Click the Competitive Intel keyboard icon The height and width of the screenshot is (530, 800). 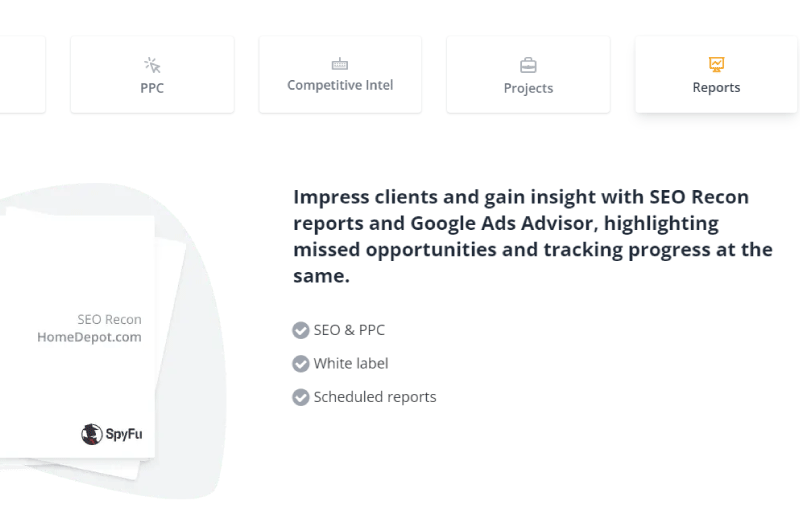coord(340,64)
